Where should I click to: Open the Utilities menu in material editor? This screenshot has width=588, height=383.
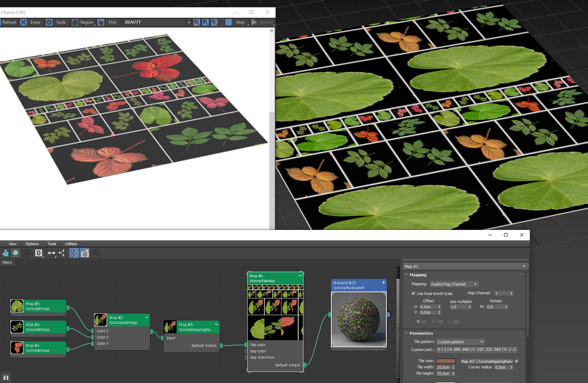coord(71,244)
